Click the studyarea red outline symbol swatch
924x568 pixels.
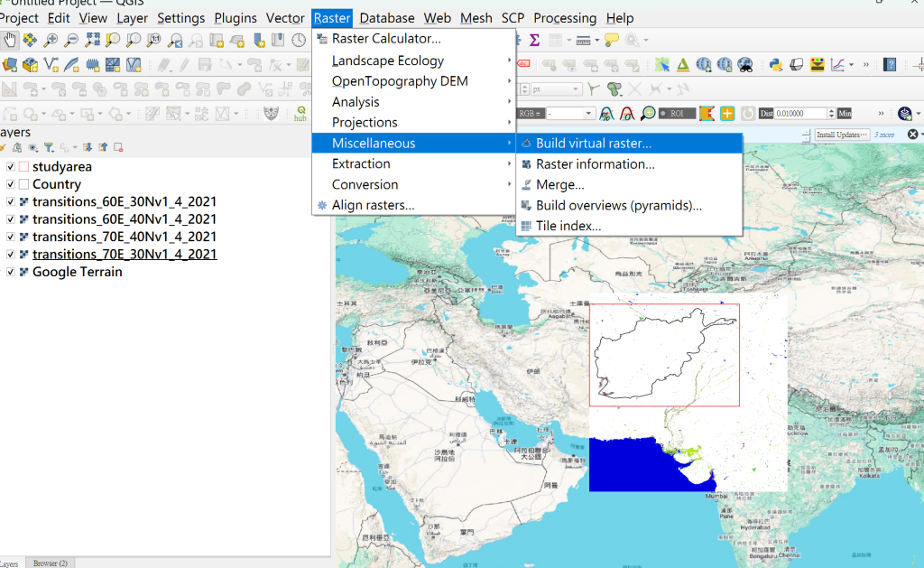tap(23, 167)
